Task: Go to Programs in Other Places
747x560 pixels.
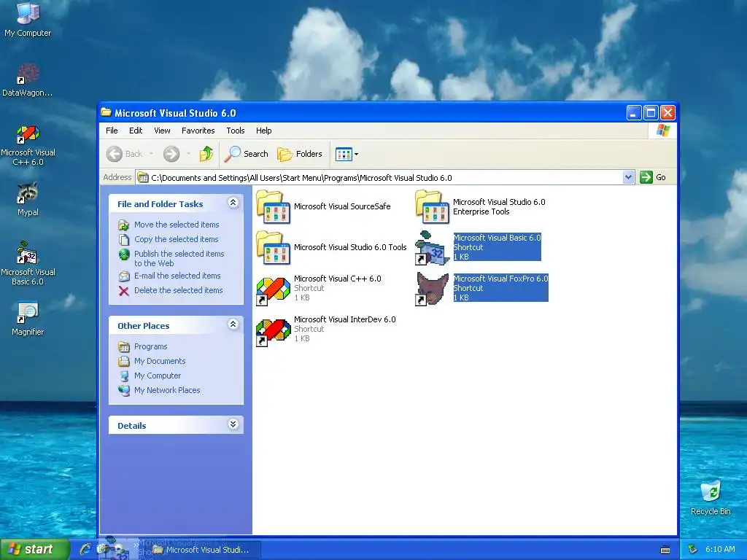Action: [150, 346]
